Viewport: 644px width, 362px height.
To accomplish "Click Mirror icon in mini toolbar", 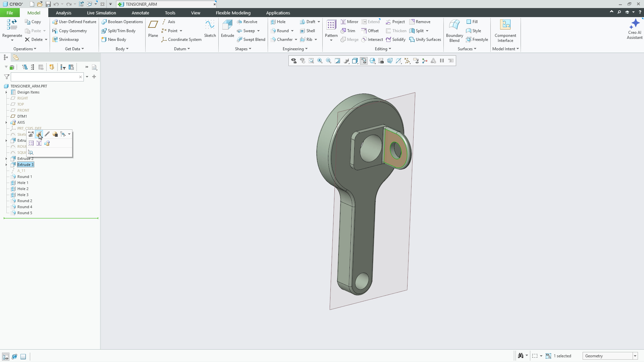I will pos(39,143).
